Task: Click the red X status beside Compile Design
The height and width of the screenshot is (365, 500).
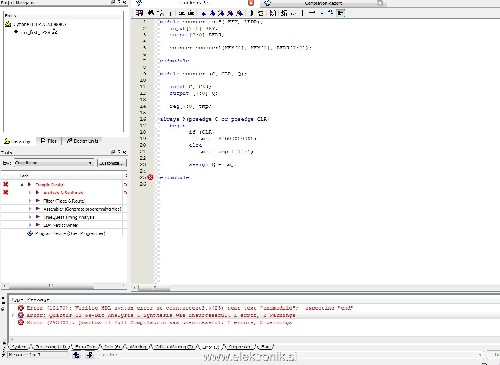Action: click(6, 184)
